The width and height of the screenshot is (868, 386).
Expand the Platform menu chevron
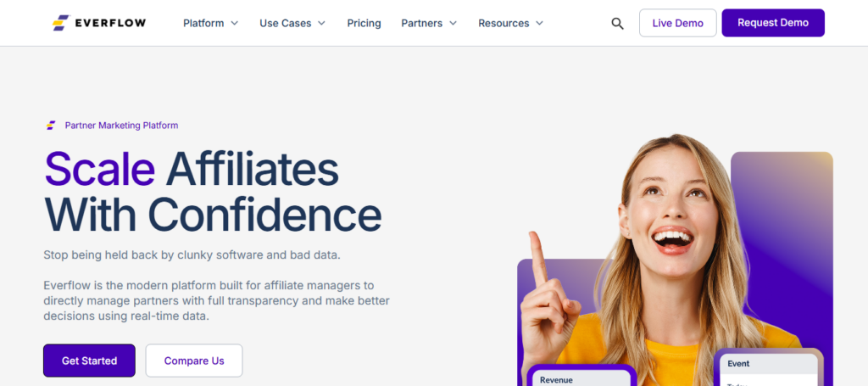(234, 23)
